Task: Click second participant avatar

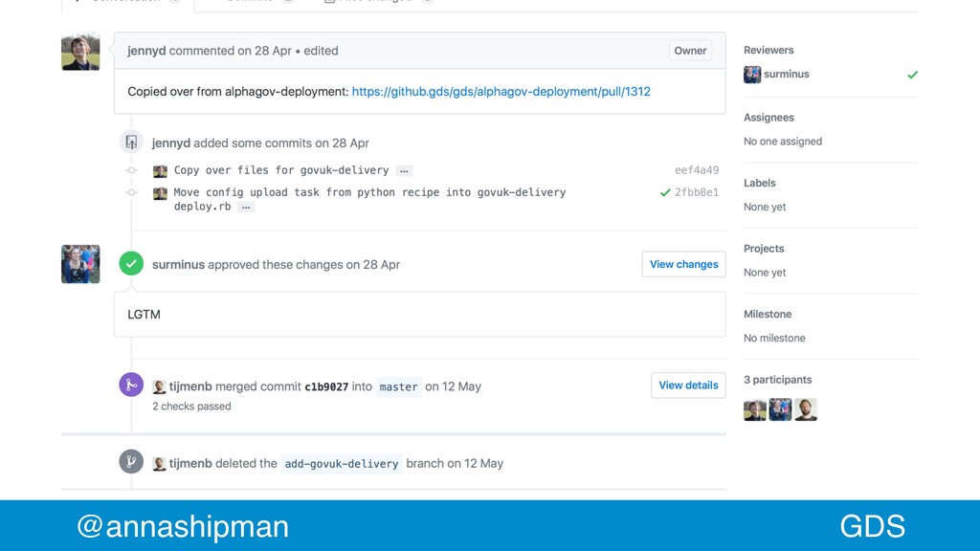Action: (780, 409)
